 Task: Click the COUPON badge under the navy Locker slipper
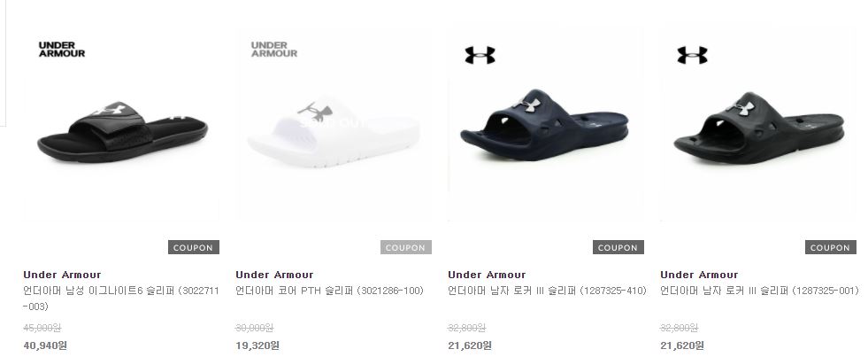coord(618,247)
